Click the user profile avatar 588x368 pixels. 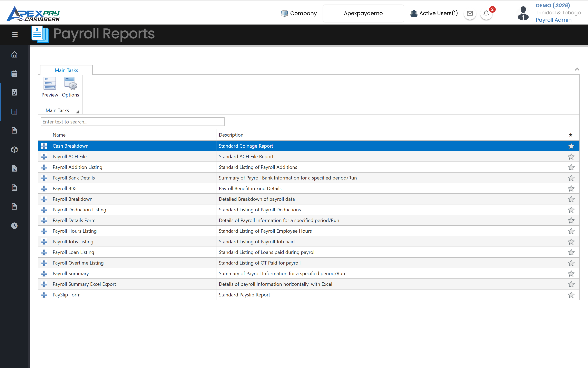(x=523, y=13)
